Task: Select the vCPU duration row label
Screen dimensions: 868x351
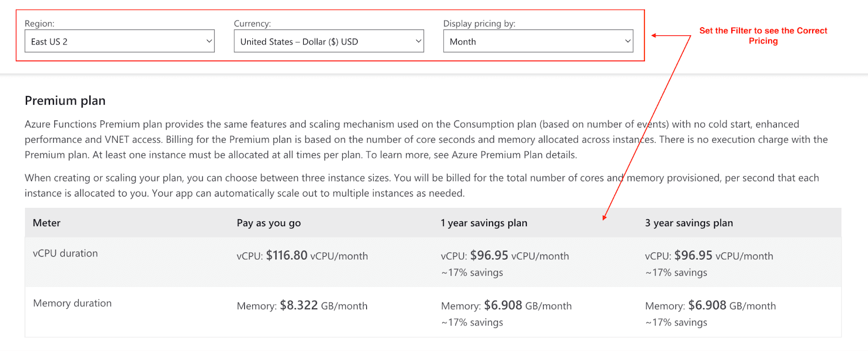Action: tap(65, 253)
